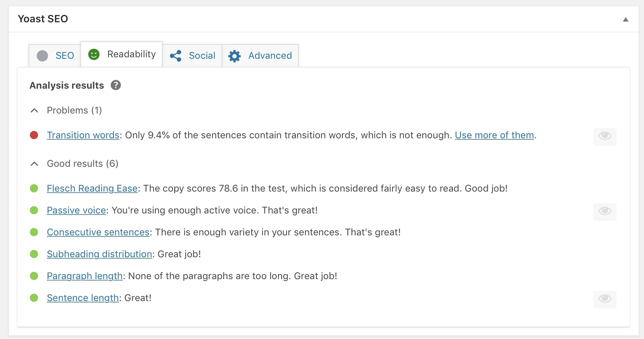Switch to the SEO tab
The image size is (644, 339).
[x=55, y=55]
